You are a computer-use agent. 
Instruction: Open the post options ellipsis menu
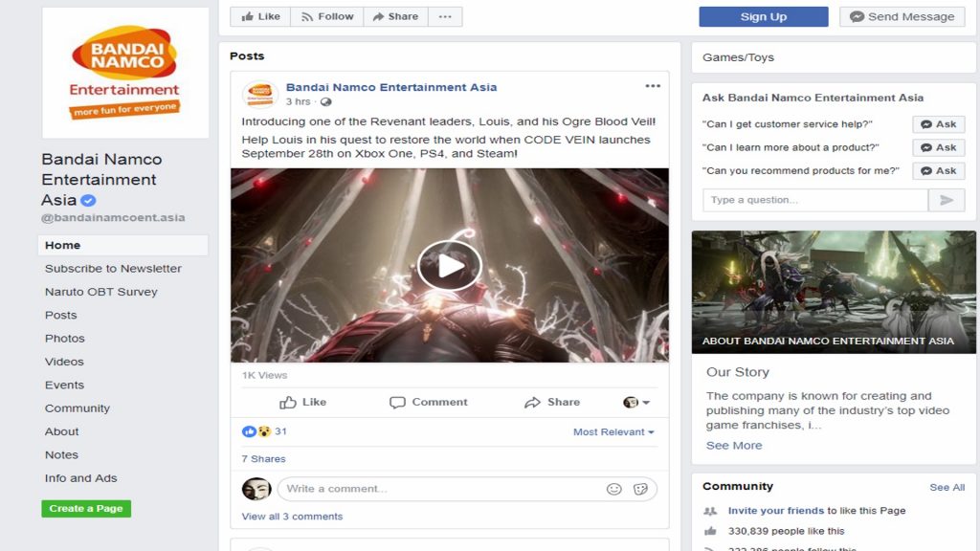[x=653, y=86]
